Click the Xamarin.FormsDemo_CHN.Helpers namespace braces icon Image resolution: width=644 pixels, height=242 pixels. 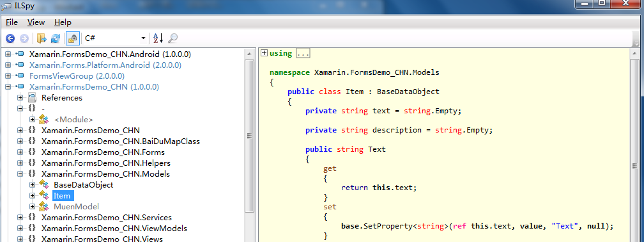pos(32,163)
